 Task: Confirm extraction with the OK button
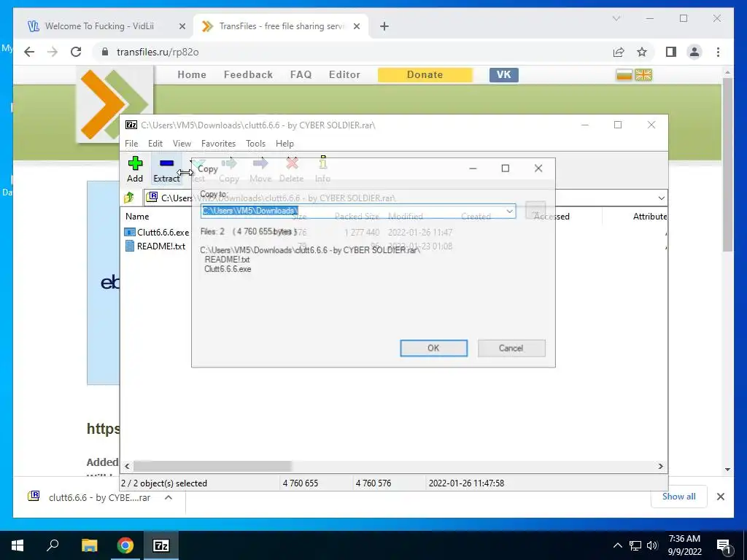click(433, 348)
